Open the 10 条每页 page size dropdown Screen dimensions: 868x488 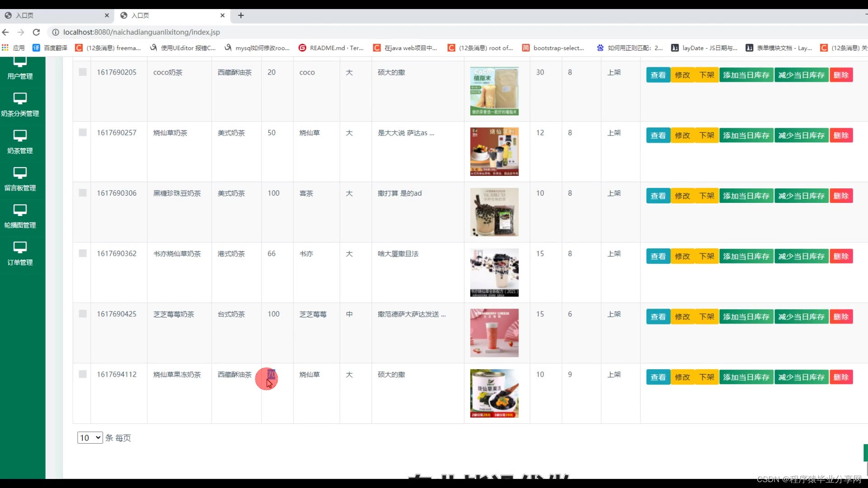90,437
